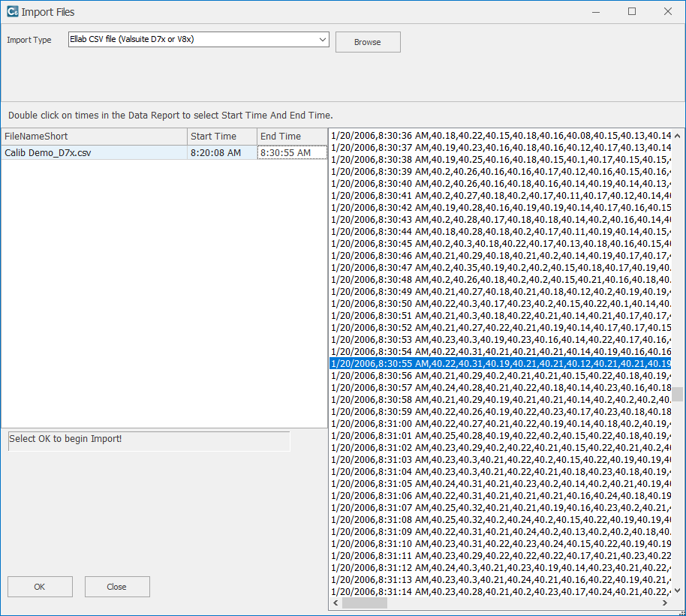Minimize the Import Files window

point(597,12)
